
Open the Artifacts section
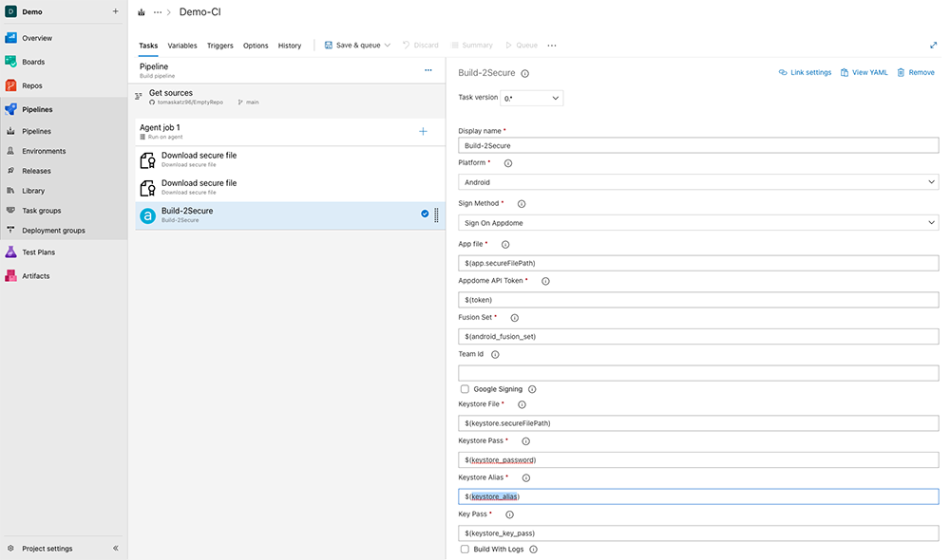click(38, 275)
